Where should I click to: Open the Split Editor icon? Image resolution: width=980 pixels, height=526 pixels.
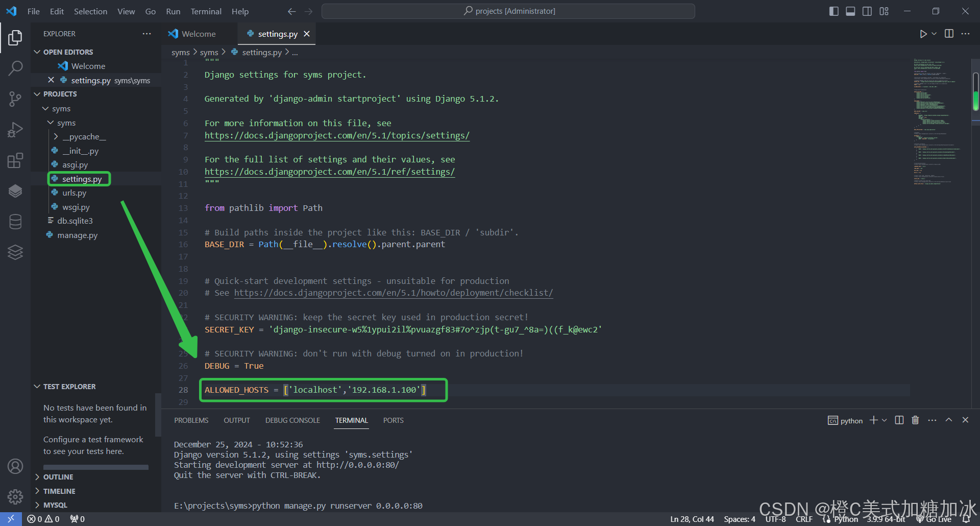(x=949, y=34)
